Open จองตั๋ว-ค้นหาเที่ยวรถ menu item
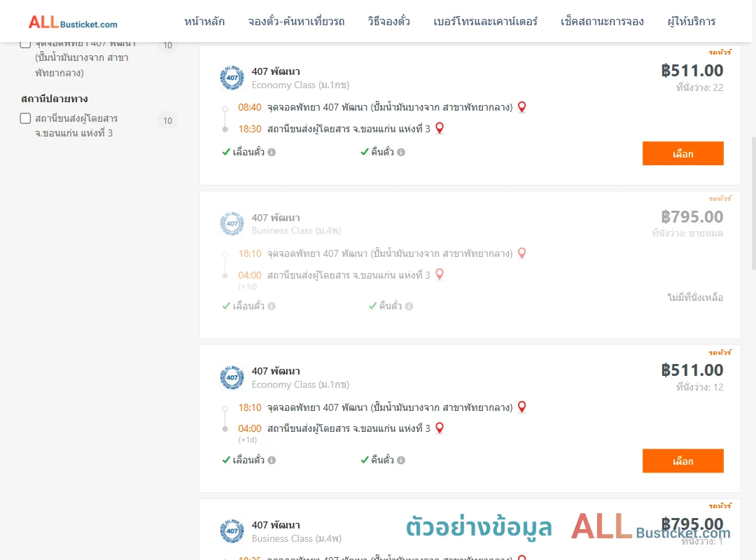This screenshot has height=560, width=756. [296, 21]
